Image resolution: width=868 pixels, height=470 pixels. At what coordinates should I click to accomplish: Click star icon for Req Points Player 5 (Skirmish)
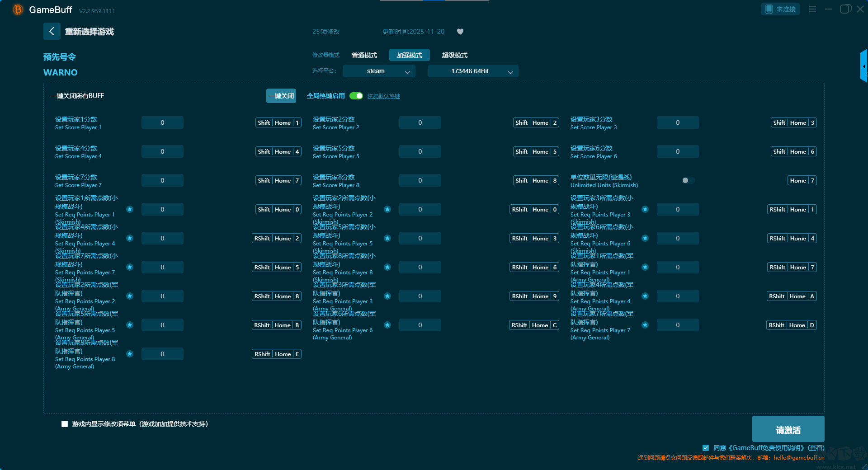pyautogui.click(x=387, y=238)
